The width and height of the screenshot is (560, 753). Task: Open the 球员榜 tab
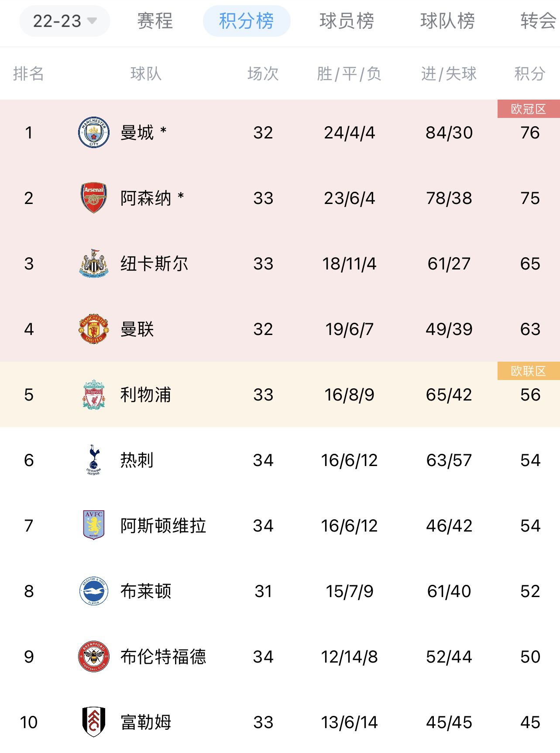coord(347,21)
